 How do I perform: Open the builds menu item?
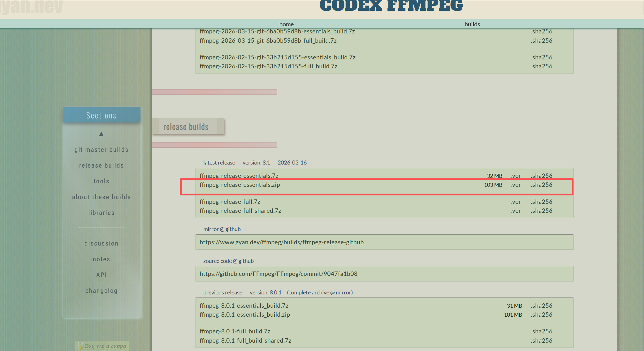click(x=472, y=24)
